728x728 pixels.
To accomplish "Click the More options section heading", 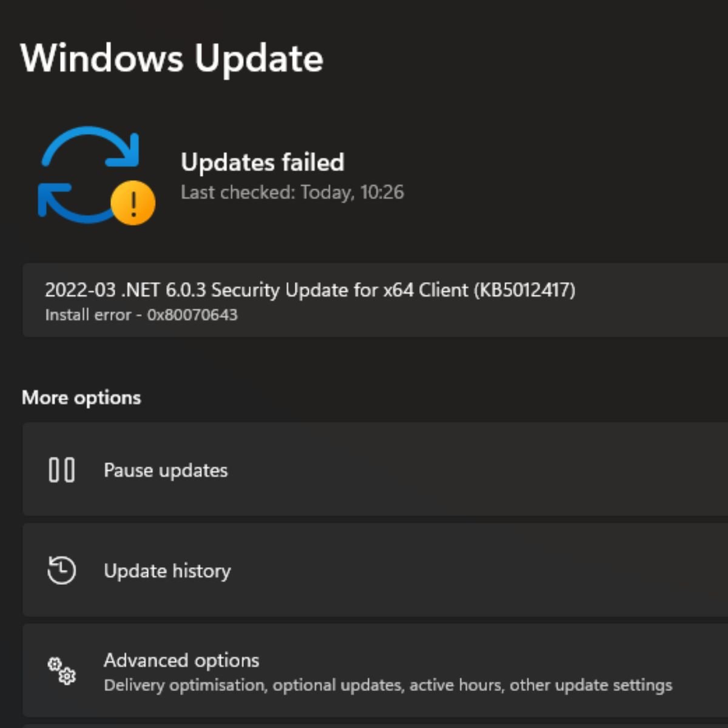I will tap(81, 398).
